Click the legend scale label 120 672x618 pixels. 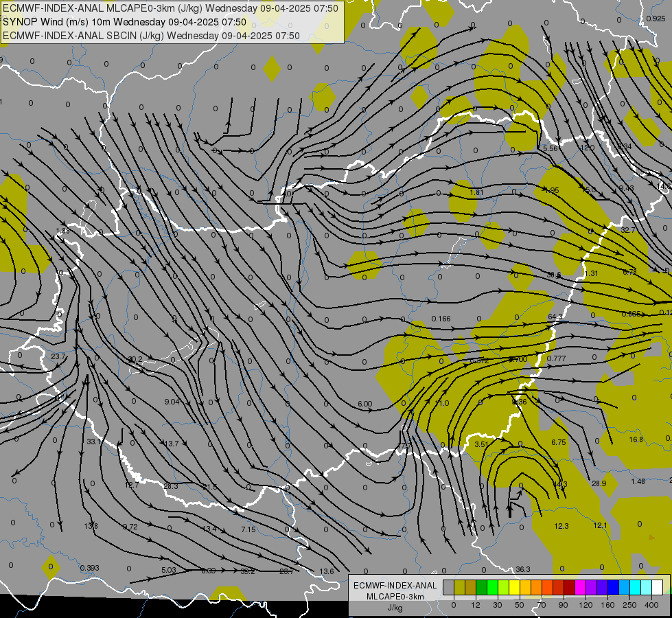coord(585,605)
